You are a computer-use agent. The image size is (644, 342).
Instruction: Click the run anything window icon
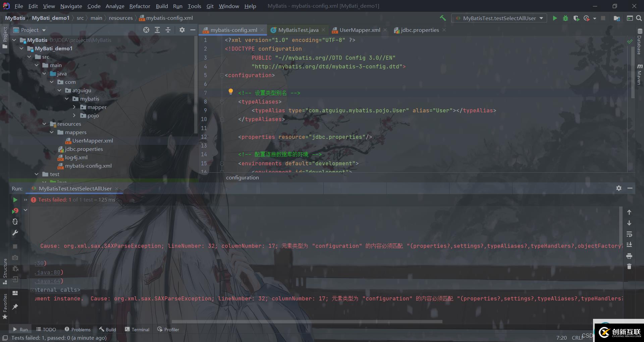630,18
